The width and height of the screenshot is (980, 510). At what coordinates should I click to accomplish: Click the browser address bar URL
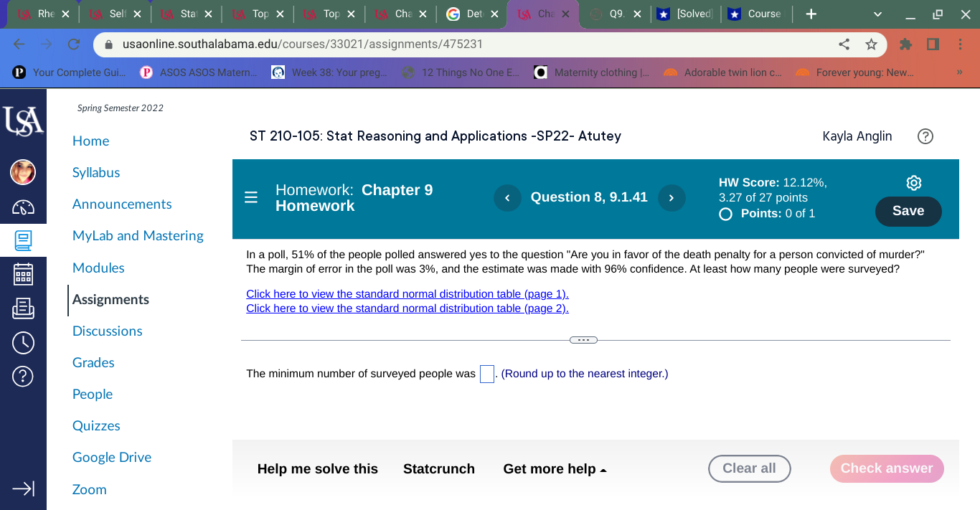[303, 44]
